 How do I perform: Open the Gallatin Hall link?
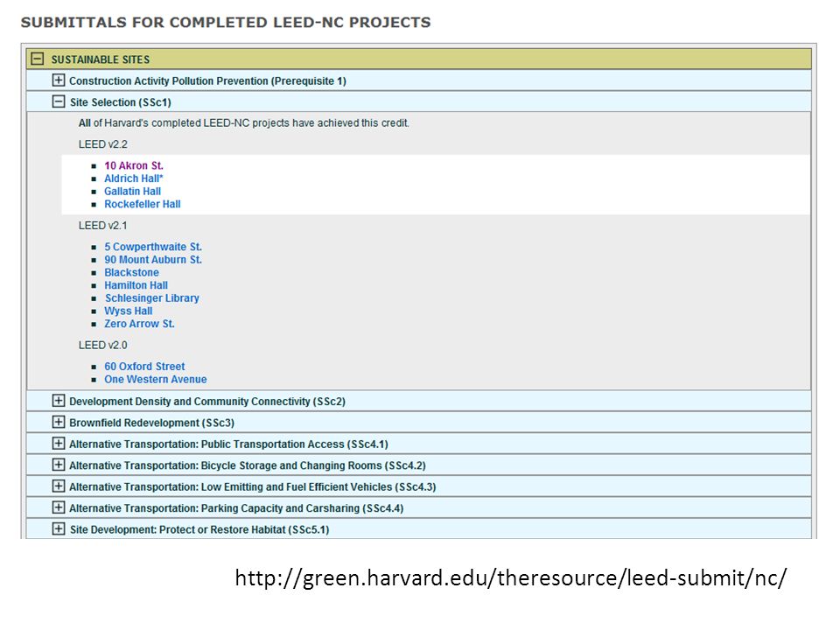[132, 192]
